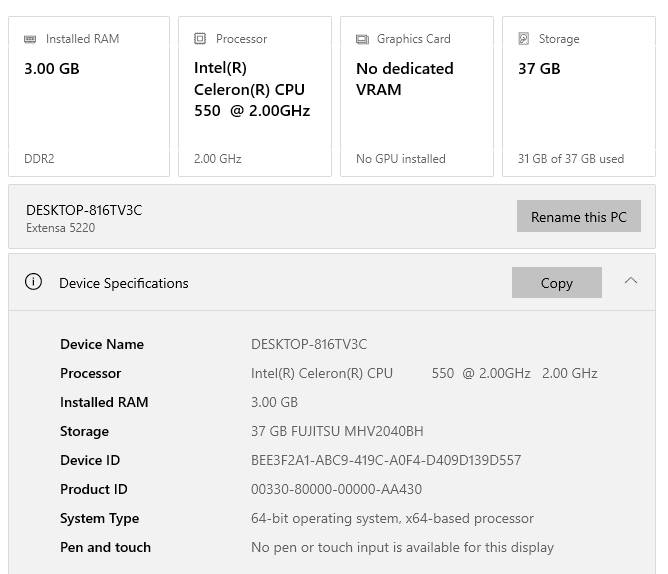Click the Storage drive icon
Image resolution: width=668 pixels, height=574 pixels.
(x=524, y=39)
